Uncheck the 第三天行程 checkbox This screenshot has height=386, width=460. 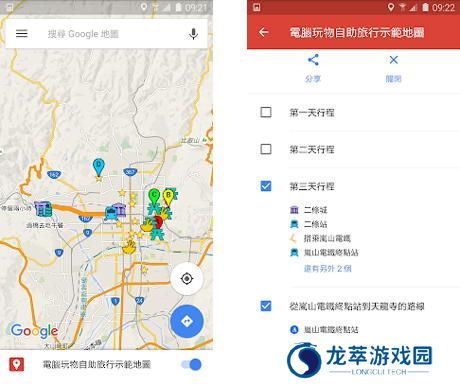tap(266, 186)
